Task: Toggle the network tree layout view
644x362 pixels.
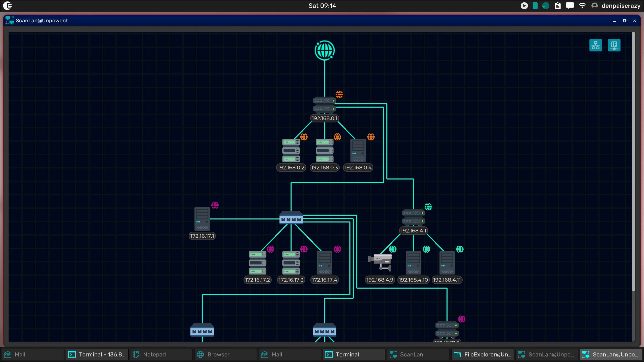Action: (595, 45)
